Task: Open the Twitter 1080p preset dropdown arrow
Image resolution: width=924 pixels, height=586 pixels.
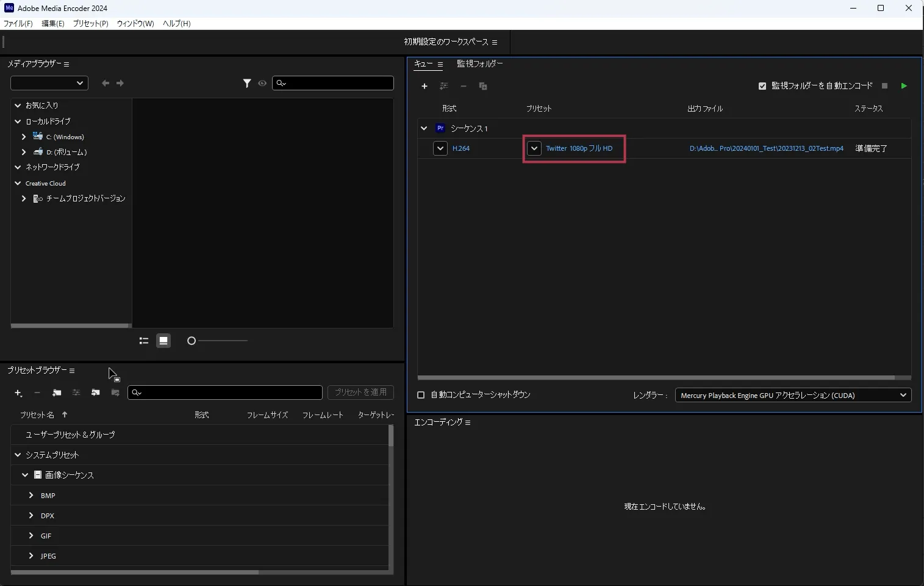Action: (534, 148)
